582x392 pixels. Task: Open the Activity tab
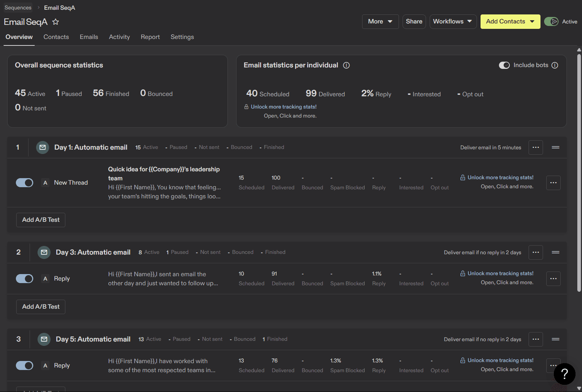click(120, 37)
